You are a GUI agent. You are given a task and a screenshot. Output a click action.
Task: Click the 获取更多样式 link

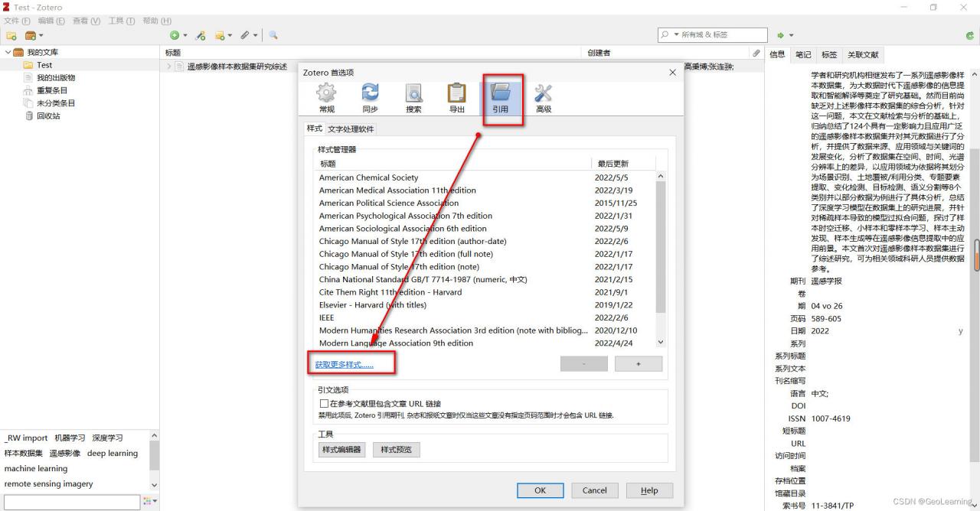[345, 365]
